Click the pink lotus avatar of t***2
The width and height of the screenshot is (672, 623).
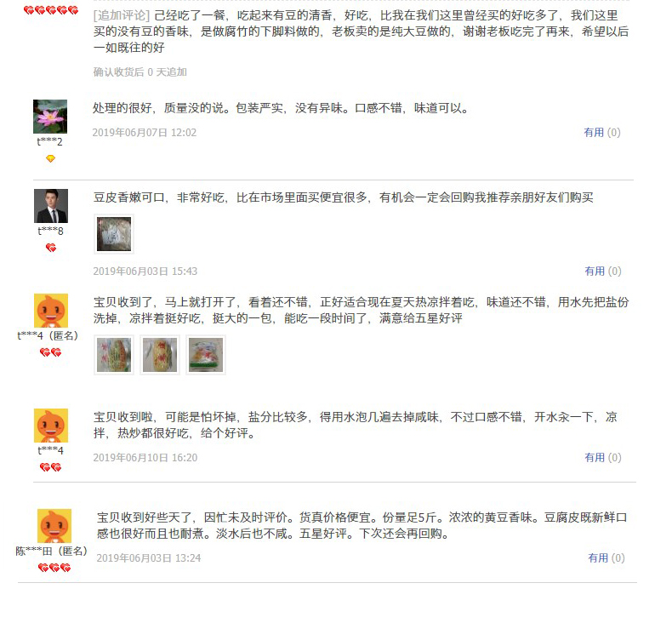click(50, 117)
